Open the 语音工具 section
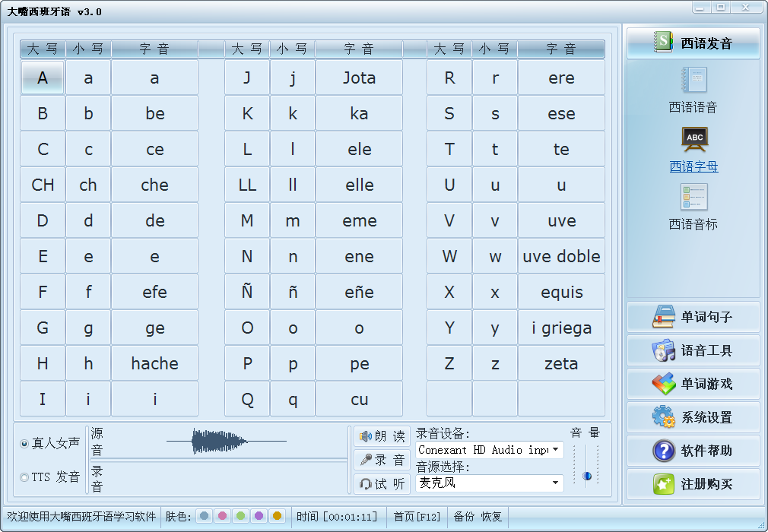768x532 pixels. tap(693, 350)
